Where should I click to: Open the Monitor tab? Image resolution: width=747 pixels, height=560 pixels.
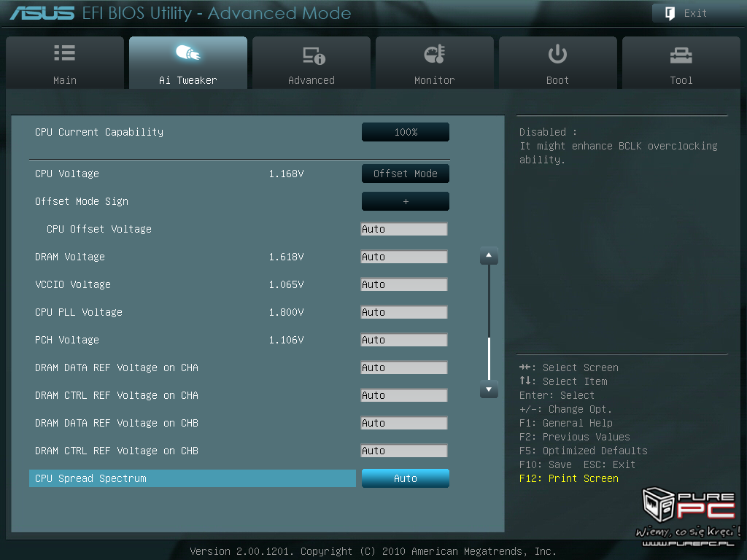[x=435, y=63]
